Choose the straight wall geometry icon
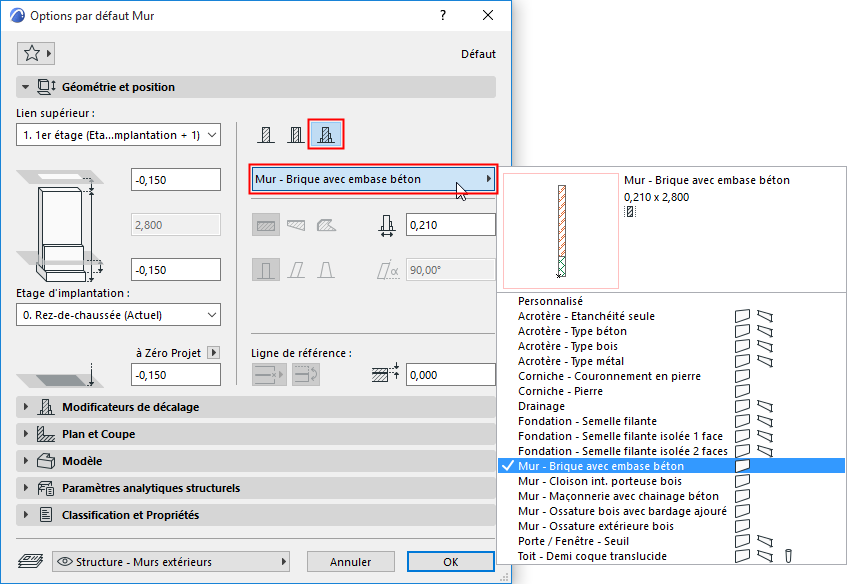The width and height of the screenshot is (847, 584). 266,225
